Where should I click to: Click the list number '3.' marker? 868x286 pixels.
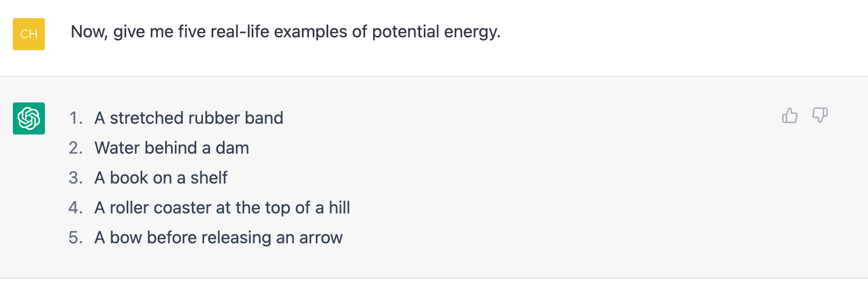[76, 178]
